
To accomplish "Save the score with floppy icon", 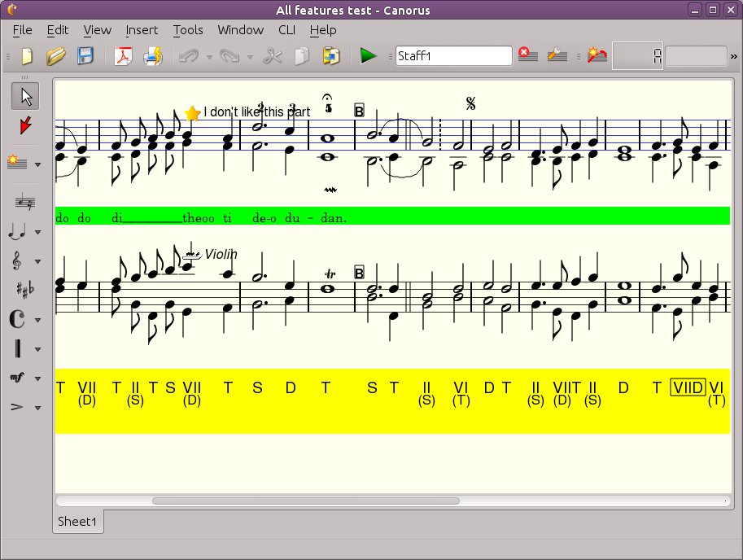I will [85, 56].
